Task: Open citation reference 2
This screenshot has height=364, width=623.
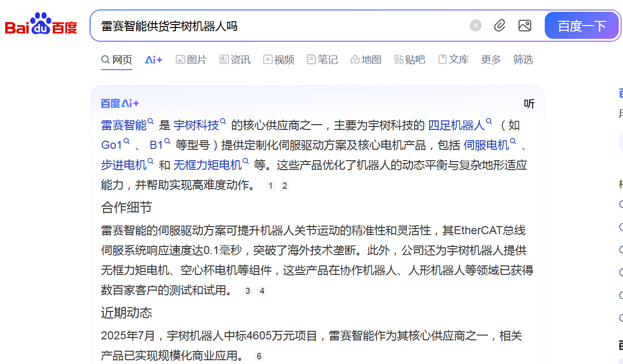Action: [284, 186]
